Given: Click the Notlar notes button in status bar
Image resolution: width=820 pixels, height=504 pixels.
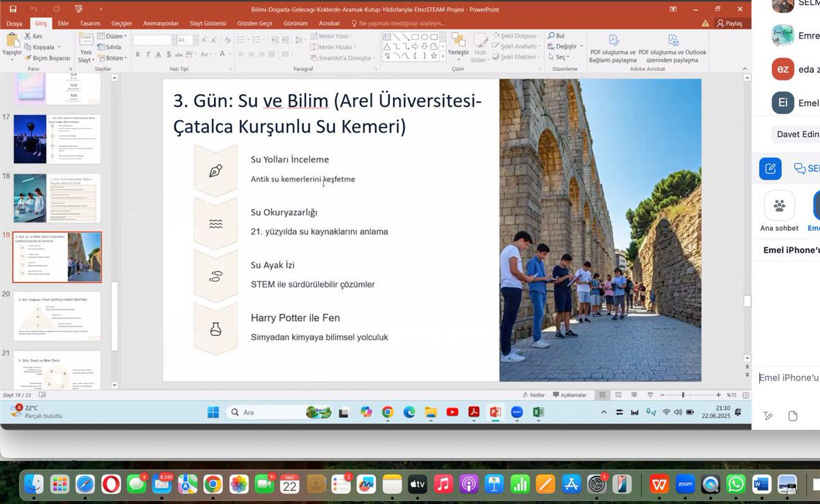Looking at the screenshot, I should pyautogui.click(x=533, y=395).
